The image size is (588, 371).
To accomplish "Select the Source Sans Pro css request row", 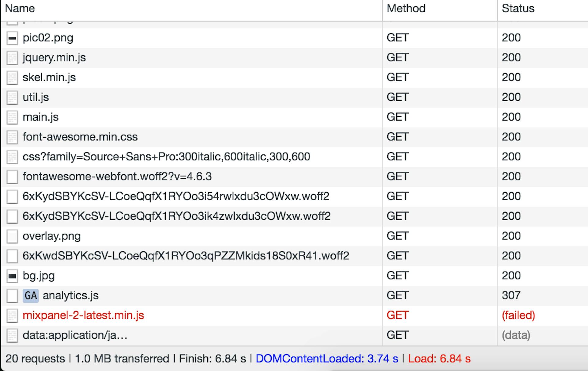I will 166,157.
